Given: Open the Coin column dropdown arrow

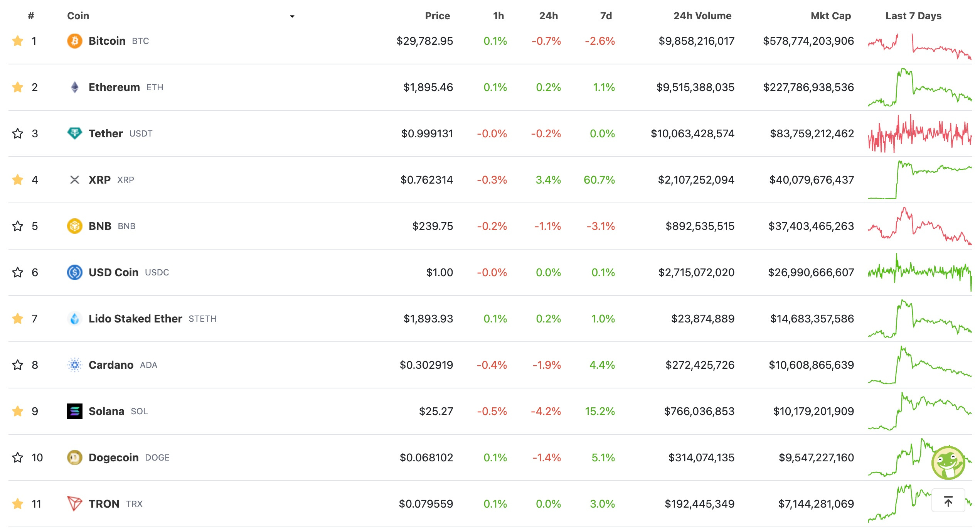Looking at the screenshot, I should [x=292, y=16].
